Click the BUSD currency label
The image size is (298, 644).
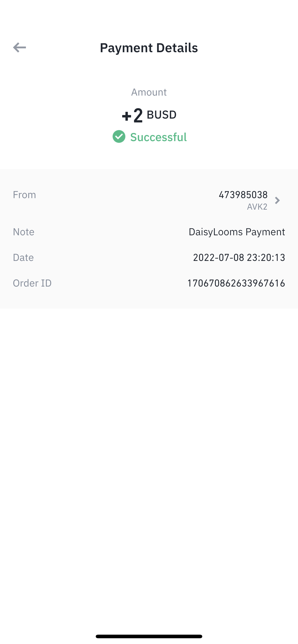click(x=161, y=115)
